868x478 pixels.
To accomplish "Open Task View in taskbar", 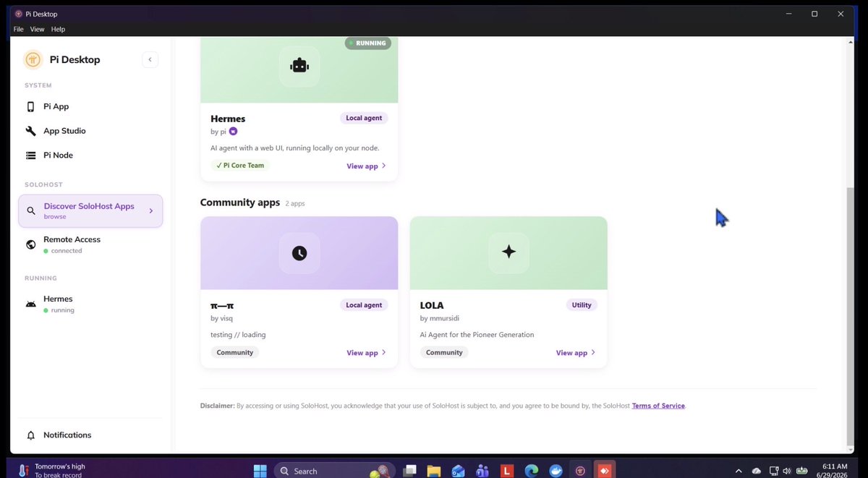I will point(409,471).
